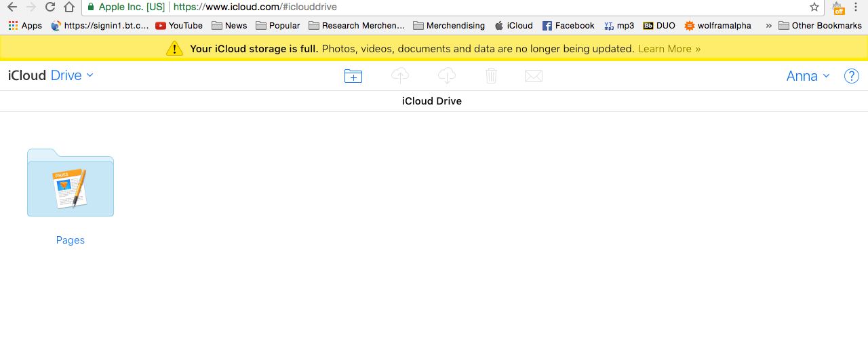This screenshot has width=868, height=359.
Task: Open the help question mark icon
Action: coord(852,76)
